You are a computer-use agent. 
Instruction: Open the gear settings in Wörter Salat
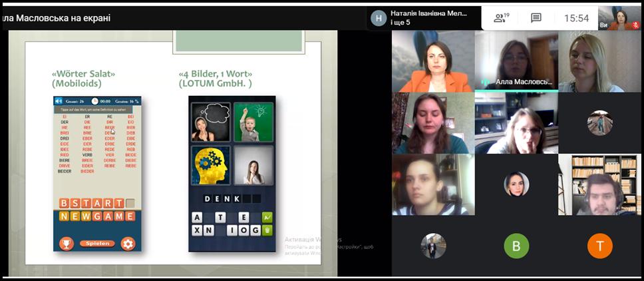128,244
